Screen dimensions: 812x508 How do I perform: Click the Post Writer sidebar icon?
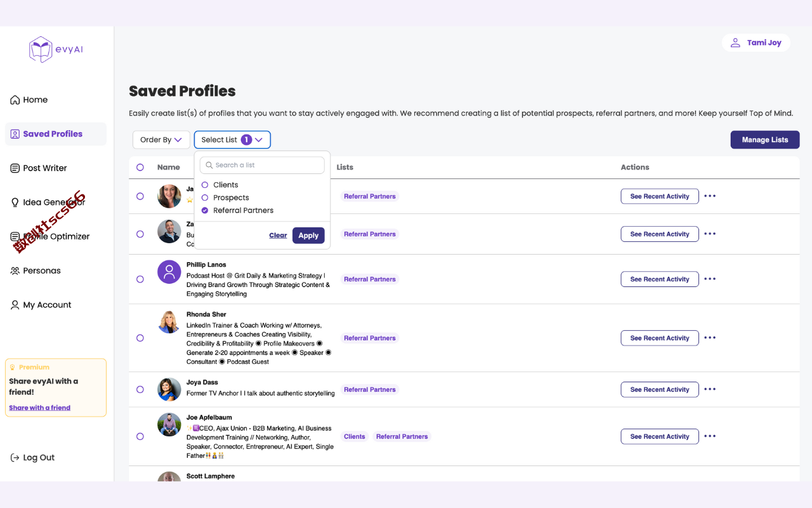[x=15, y=168]
